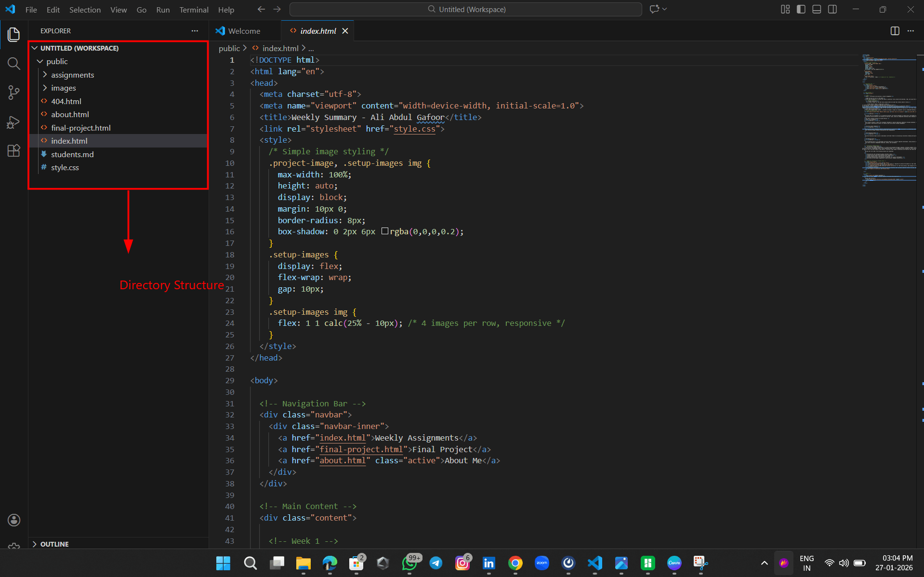This screenshot has width=924, height=577.
Task: Click the Untitled (Workspace) search box
Action: [465, 9]
